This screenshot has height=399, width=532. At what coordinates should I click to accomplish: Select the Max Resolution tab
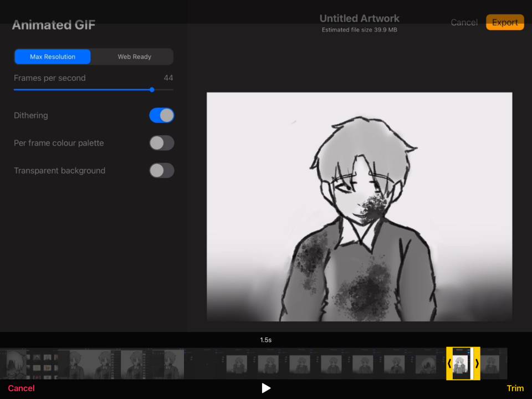click(53, 57)
